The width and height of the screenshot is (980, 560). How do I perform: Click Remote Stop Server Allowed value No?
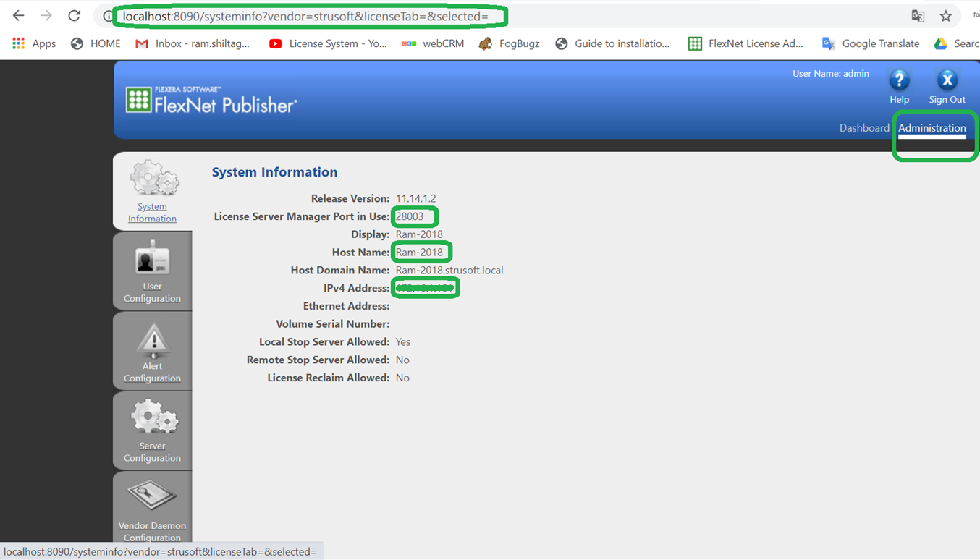pyautogui.click(x=402, y=360)
